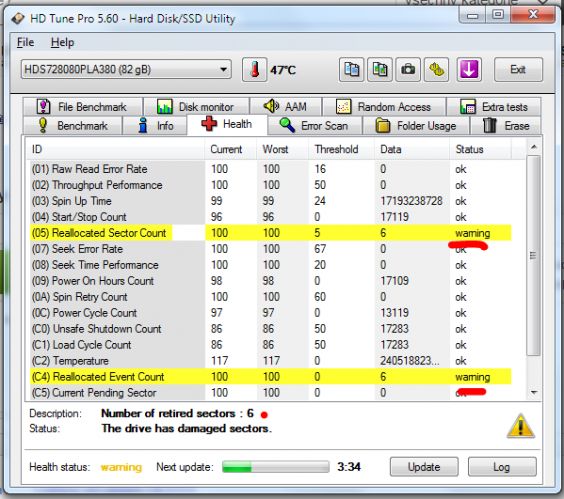Click the Exit button
This screenshot has height=499, width=564.
tap(518, 69)
